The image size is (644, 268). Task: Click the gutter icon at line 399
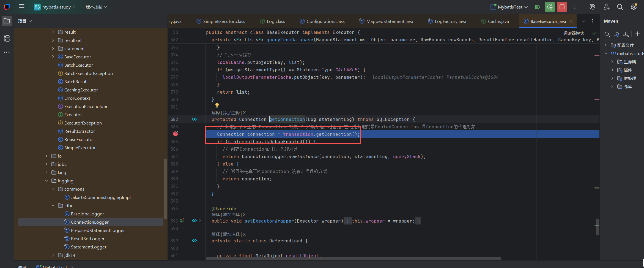194,240
